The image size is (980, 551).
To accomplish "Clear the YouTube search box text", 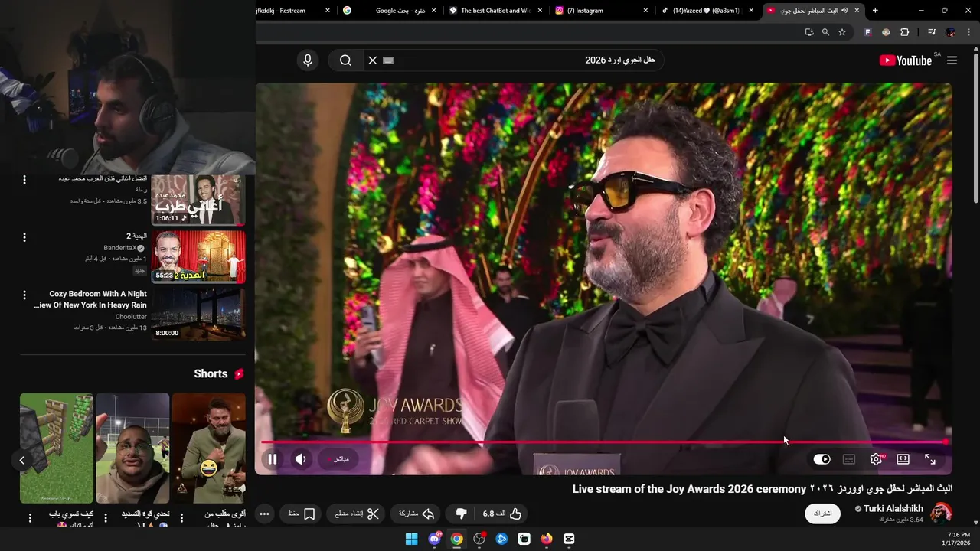I will tap(373, 60).
